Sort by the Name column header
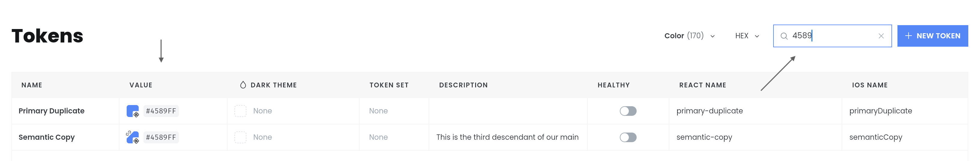This screenshot has width=980, height=161. (32, 85)
